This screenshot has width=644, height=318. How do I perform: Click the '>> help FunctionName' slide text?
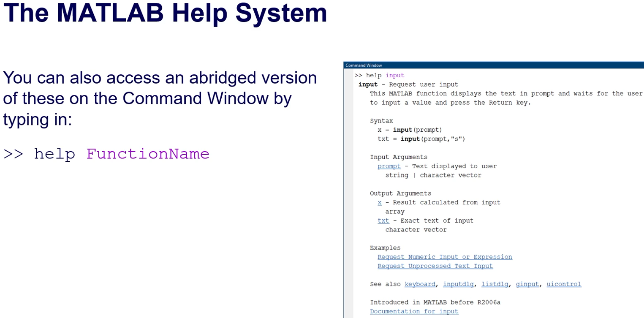pyautogui.click(x=106, y=154)
